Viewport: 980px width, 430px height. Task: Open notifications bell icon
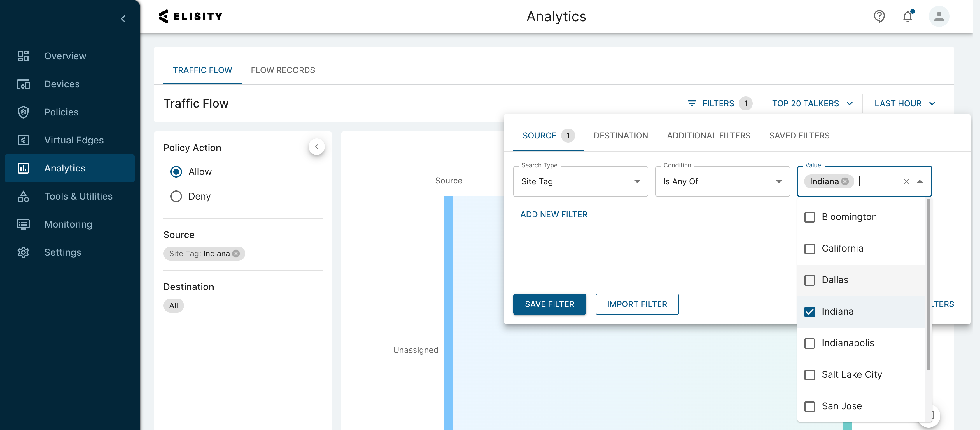(908, 16)
